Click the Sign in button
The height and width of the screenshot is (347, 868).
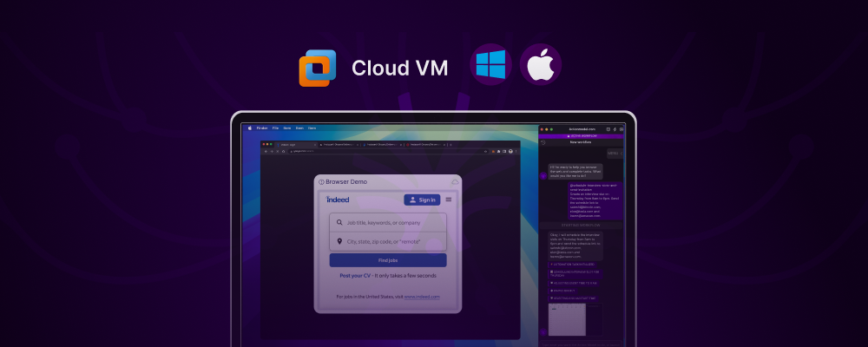(422, 200)
